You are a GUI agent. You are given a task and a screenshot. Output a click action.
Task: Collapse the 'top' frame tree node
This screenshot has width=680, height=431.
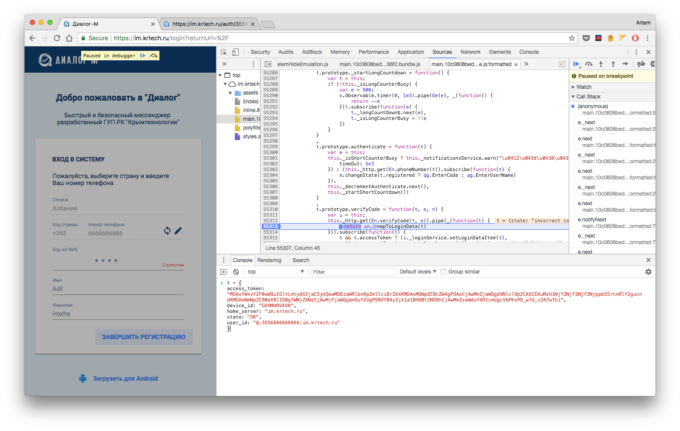220,75
